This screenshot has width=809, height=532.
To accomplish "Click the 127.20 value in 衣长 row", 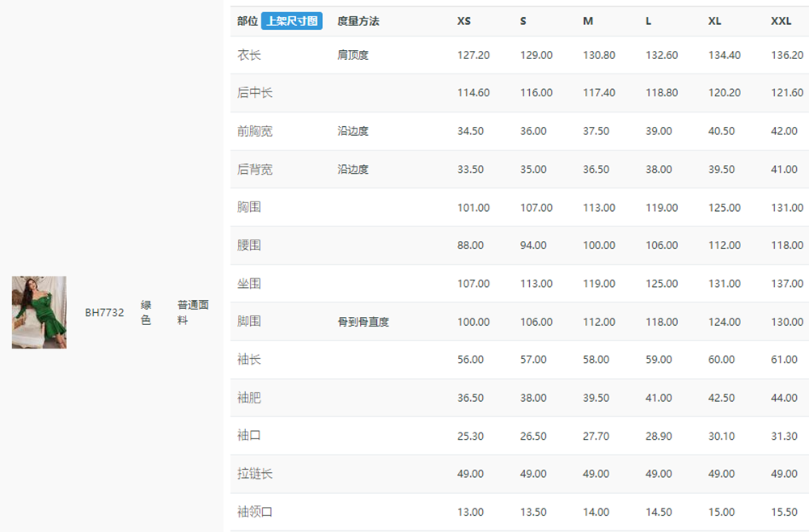I will point(473,55).
